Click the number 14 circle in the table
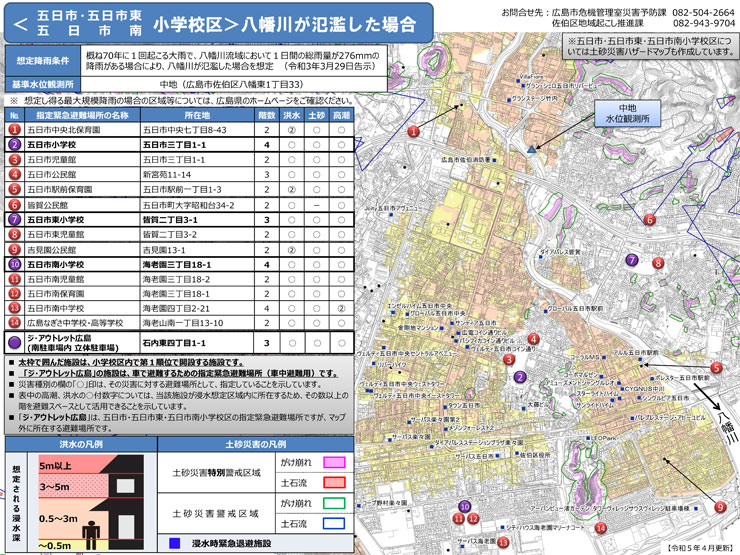 pos(15,323)
